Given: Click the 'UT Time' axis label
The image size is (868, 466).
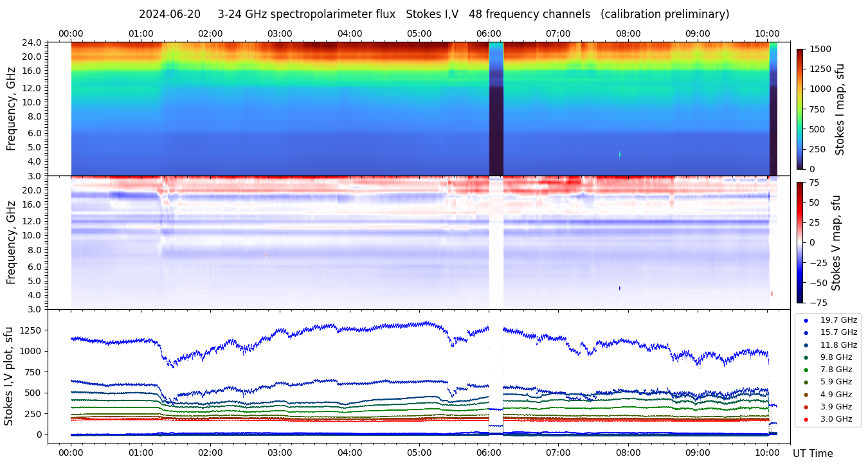Looking at the screenshot, I should [813, 454].
